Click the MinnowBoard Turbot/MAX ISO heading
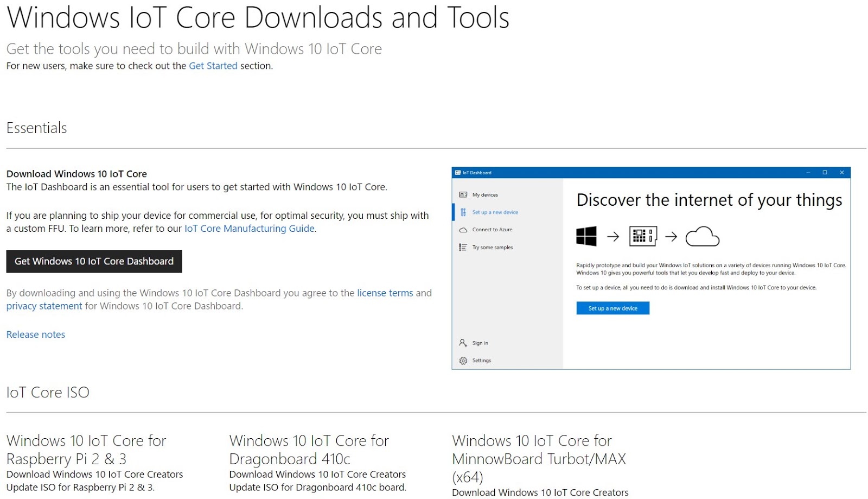 click(x=539, y=459)
